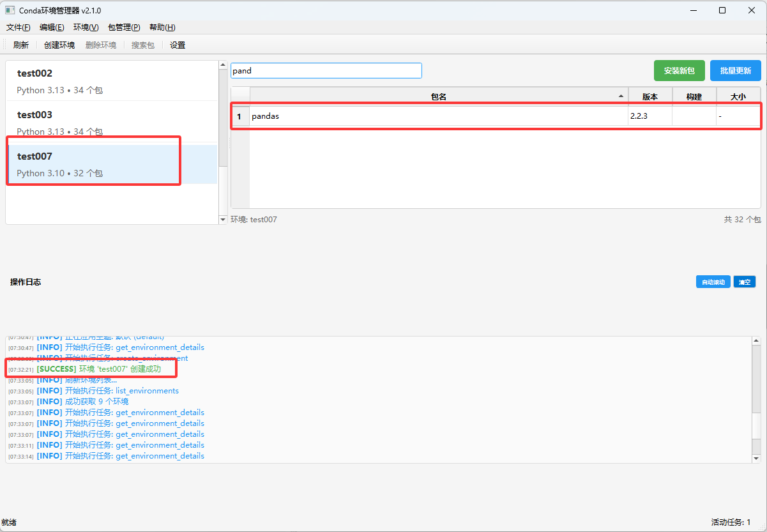Select the pandas package cell
The height and width of the screenshot is (532, 767).
pyautogui.click(x=439, y=116)
